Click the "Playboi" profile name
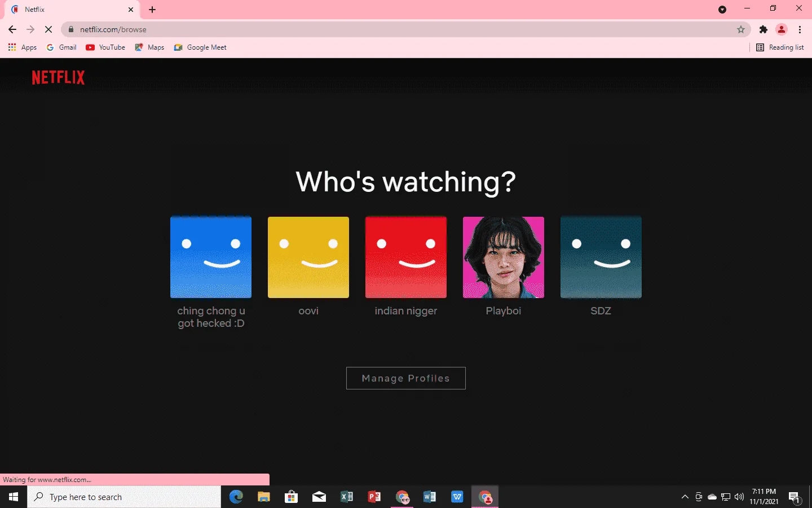This screenshot has height=508, width=812. pos(504,311)
